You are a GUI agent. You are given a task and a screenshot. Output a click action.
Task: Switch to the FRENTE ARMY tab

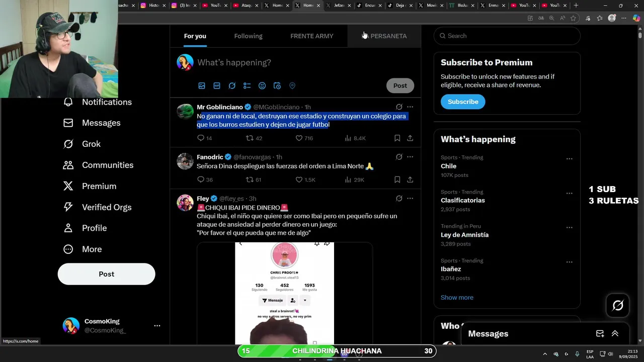311,36
